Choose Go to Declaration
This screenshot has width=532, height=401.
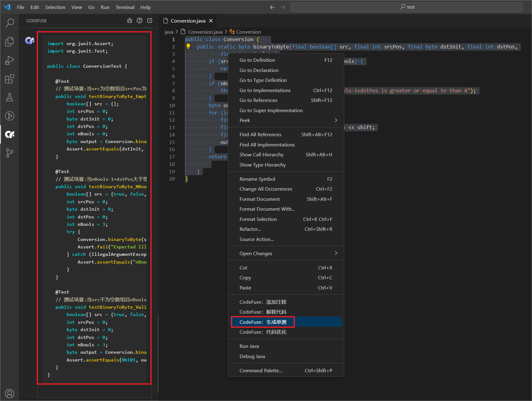[x=286, y=70]
